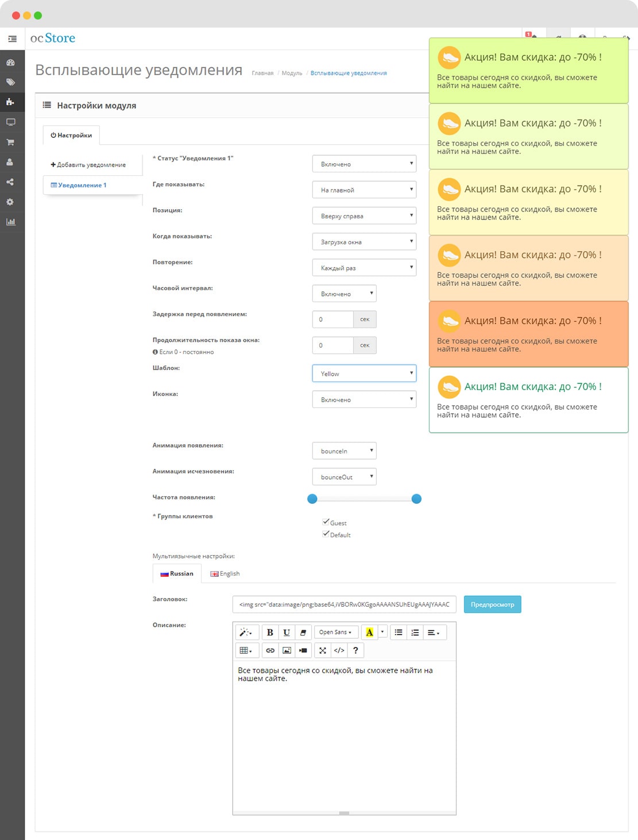This screenshot has height=840, width=638.
Task: Open the 'Иконка' dropdown
Action: tap(364, 399)
